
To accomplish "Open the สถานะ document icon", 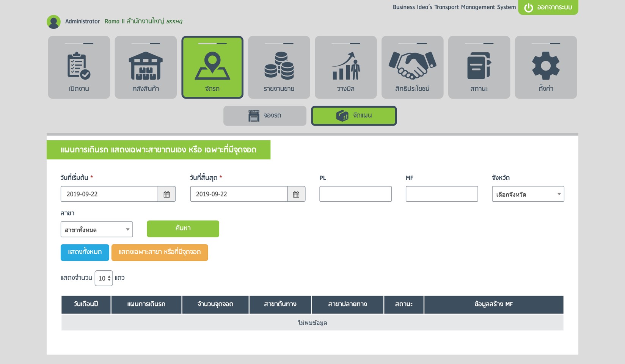I will (479, 66).
